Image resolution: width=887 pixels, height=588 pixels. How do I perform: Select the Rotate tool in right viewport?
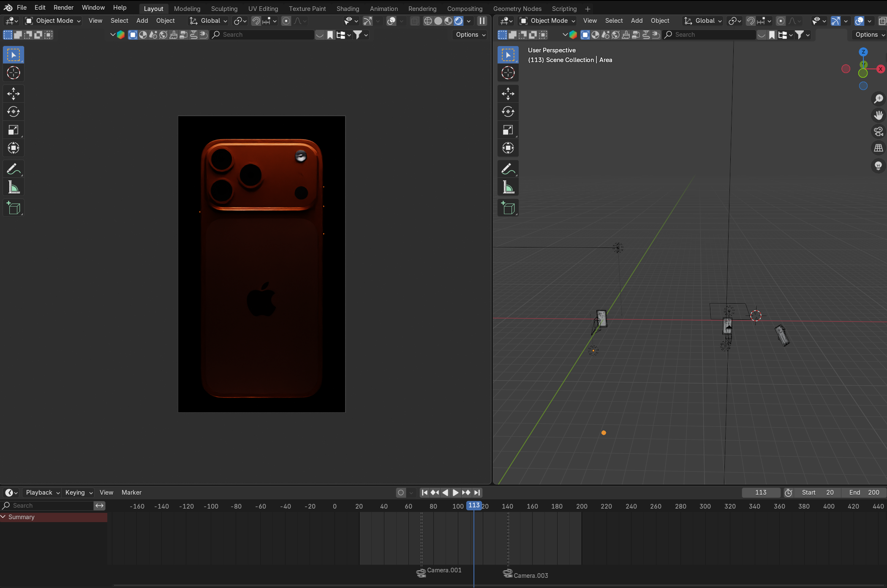(508, 112)
